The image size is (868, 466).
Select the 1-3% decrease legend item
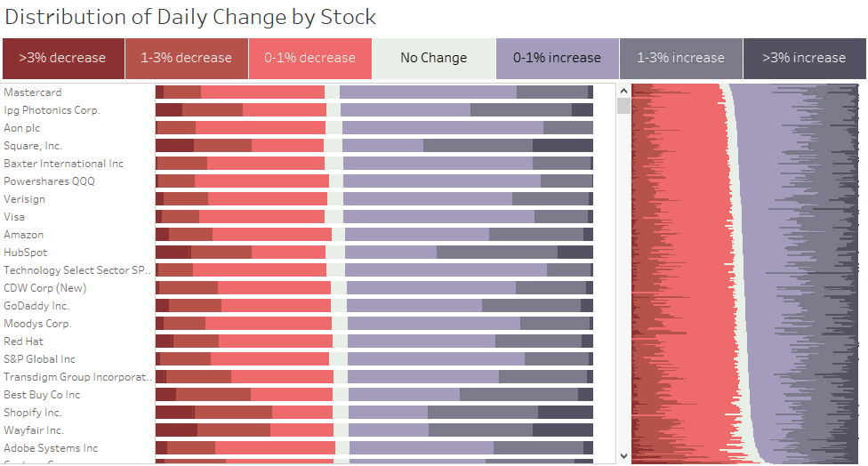[x=187, y=58]
